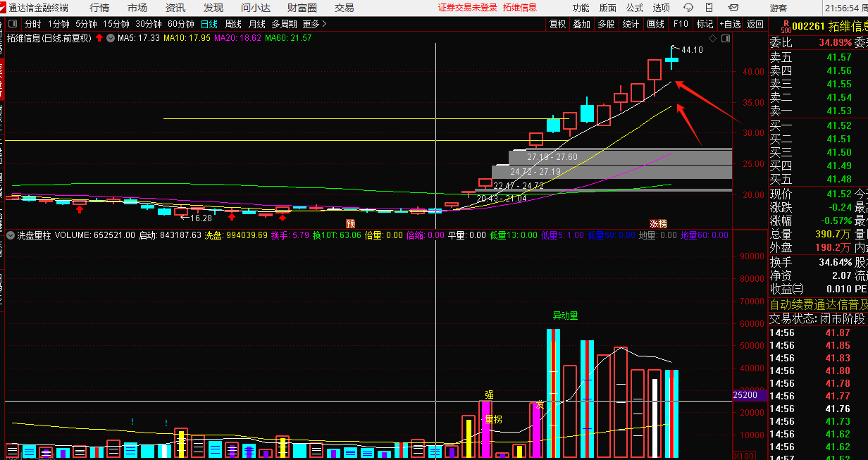
Task: Click 买五 price 41.48
Action: (839, 179)
